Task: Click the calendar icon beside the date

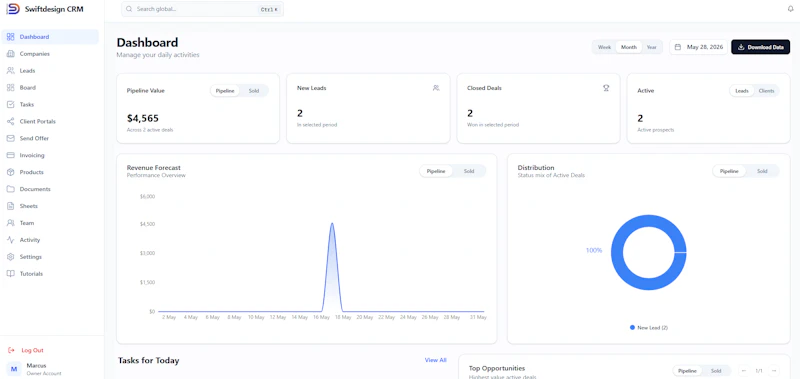Action: point(678,47)
